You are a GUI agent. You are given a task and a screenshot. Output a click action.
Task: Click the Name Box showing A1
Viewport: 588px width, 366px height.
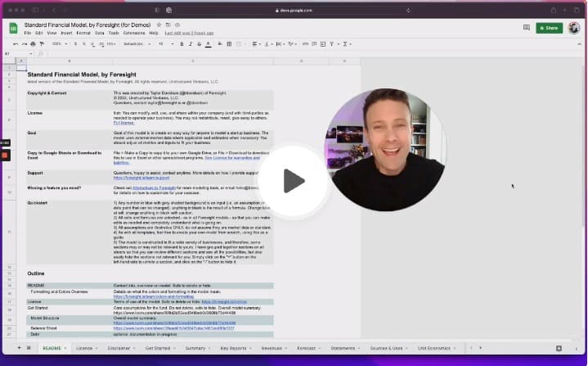[11, 53]
